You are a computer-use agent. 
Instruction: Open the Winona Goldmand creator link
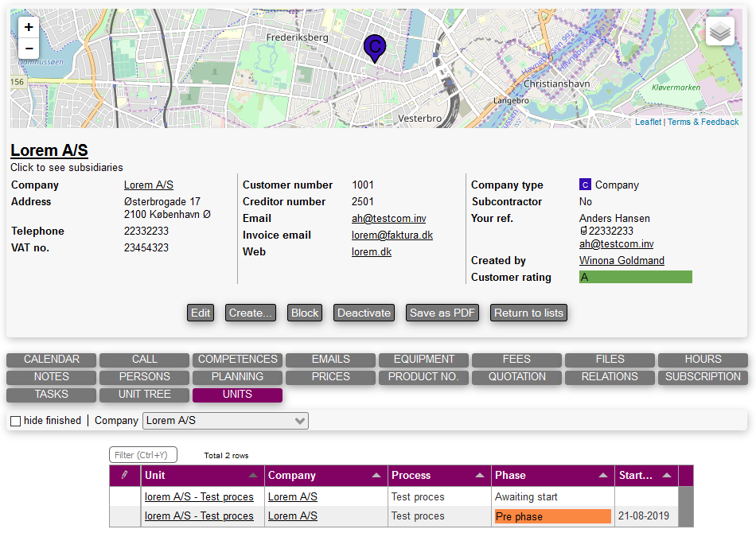(x=622, y=261)
